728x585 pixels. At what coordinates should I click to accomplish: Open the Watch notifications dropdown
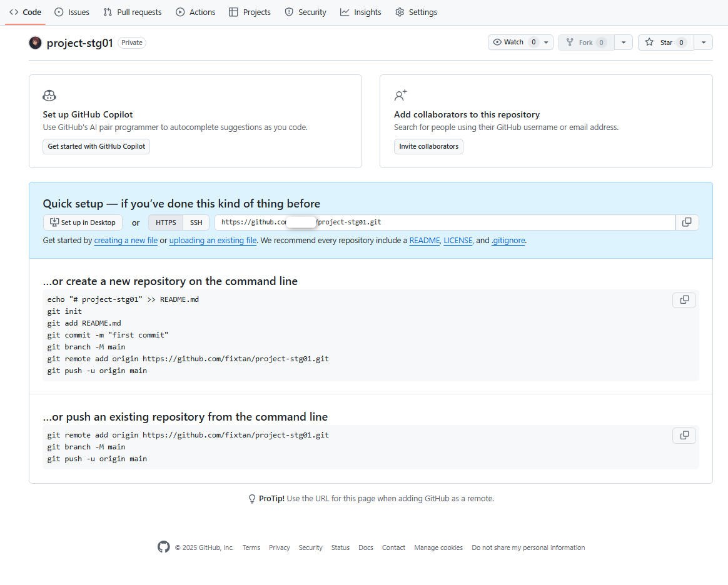point(520,42)
